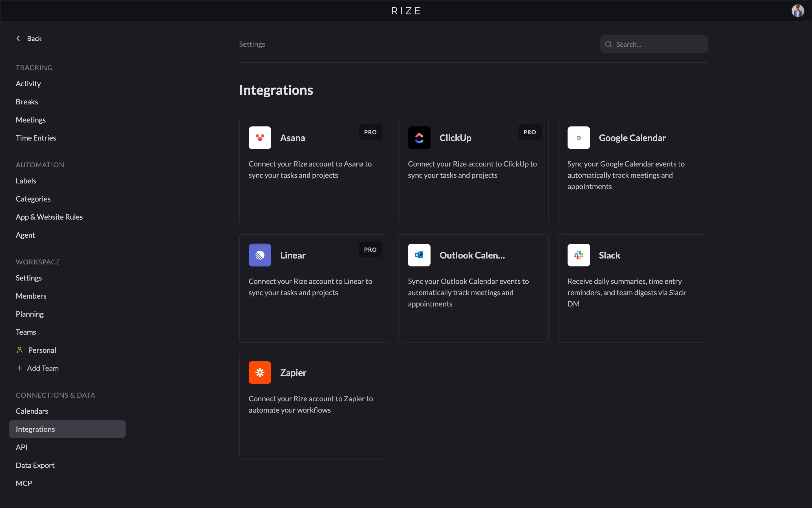Open the user profile avatar

(x=798, y=10)
